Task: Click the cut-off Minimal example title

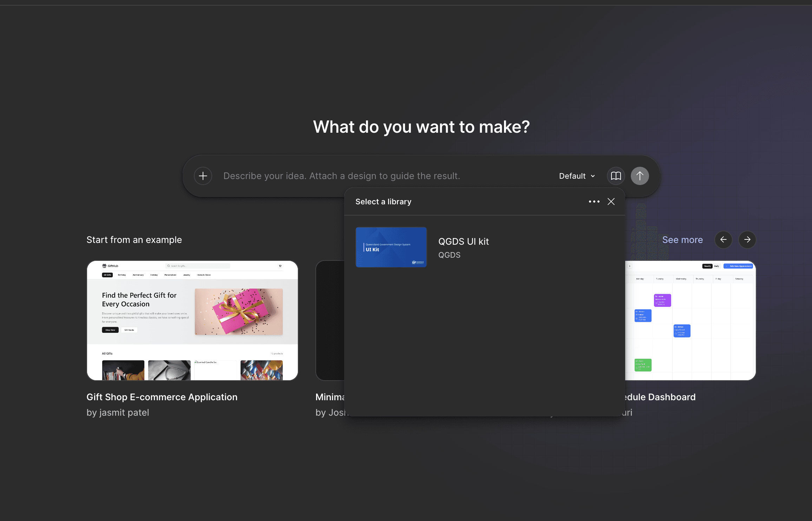Action: point(330,397)
